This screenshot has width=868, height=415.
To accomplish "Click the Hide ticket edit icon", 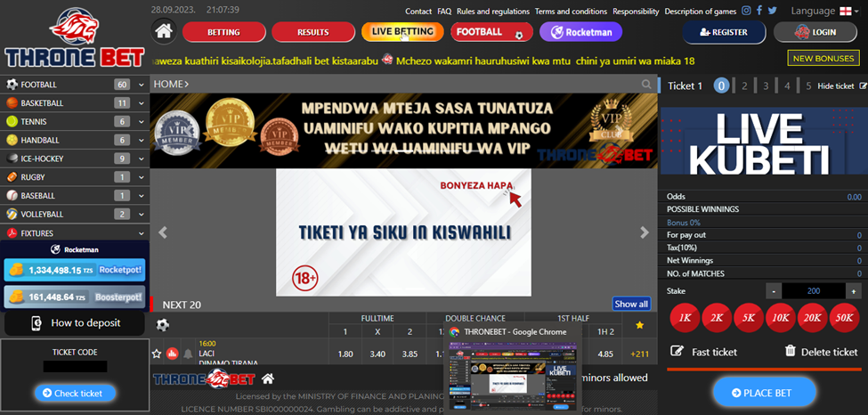I will click(x=863, y=85).
